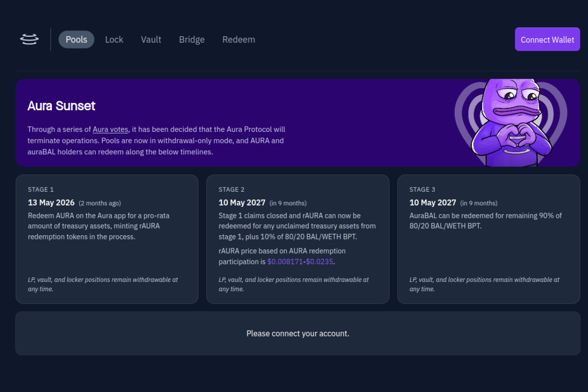Viewport: 588px width, 392px height.
Task: Click the "Please connect your account." message
Action: [298, 334]
